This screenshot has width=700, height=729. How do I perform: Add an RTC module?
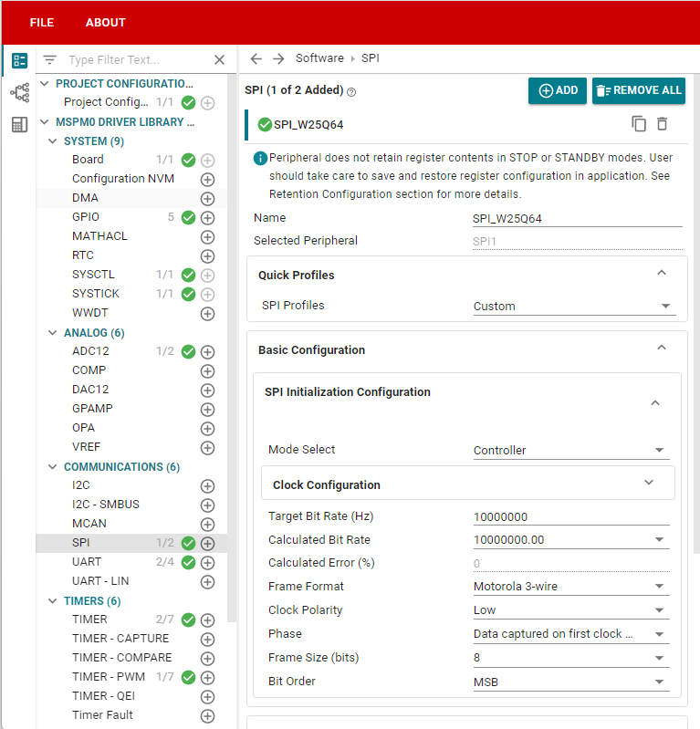coord(207,256)
